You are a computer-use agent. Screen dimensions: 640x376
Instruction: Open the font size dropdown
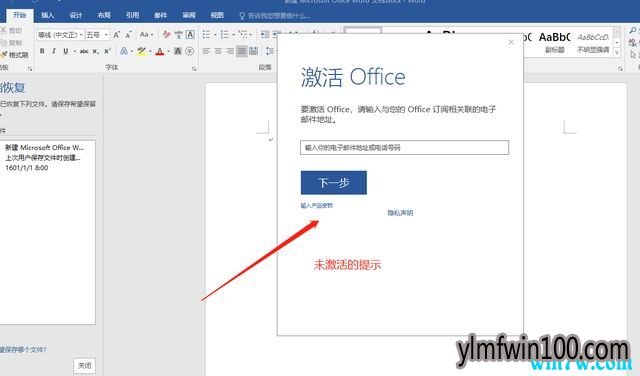[106, 35]
